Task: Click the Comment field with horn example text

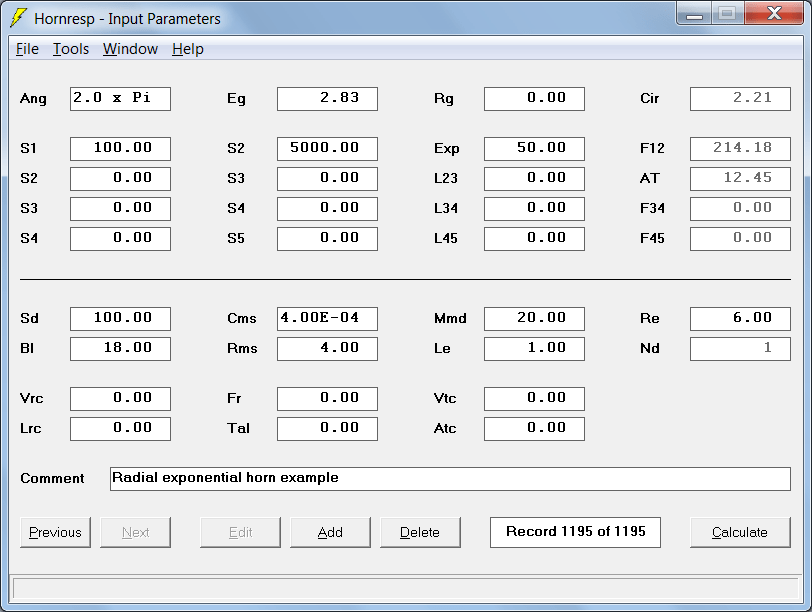Action: tap(450, 478)
